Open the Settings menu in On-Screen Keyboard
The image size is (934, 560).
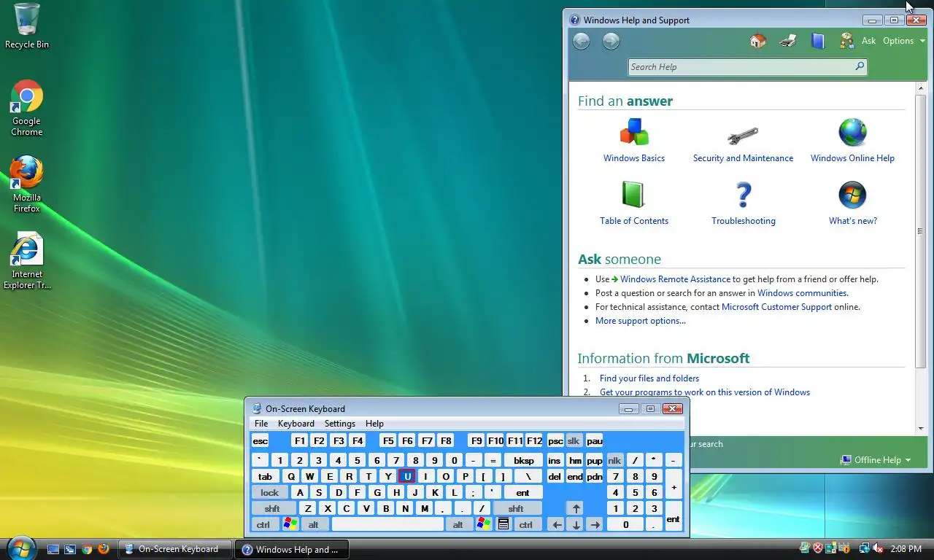[x=340, y=423]
